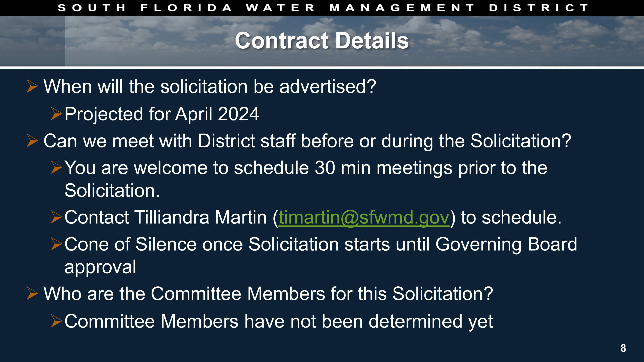Image resolution: width=644 pixels, height=362 pixels.
Task: Click arrow bullet beside 'You are welcome to schedule'
Action: tap(56, 167)
